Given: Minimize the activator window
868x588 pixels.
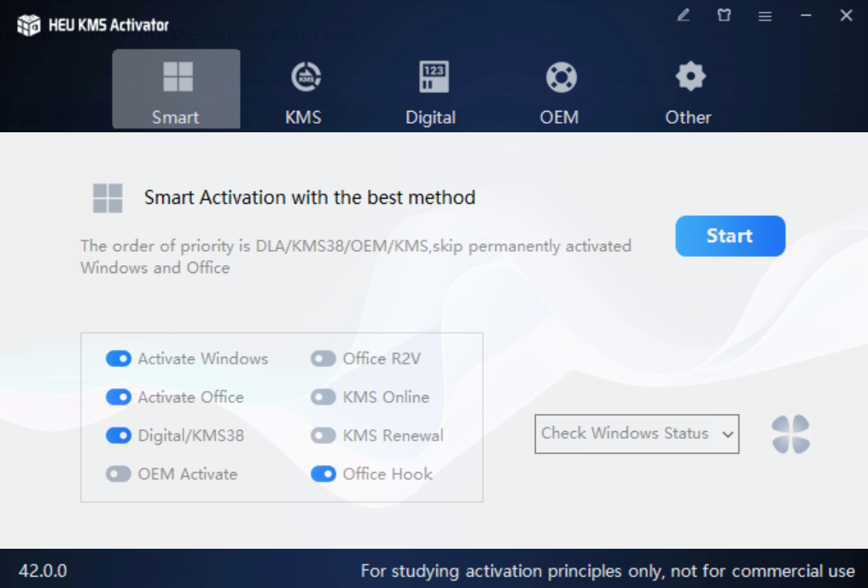Looking at the screenshot, I should click(x=806, y=15).
